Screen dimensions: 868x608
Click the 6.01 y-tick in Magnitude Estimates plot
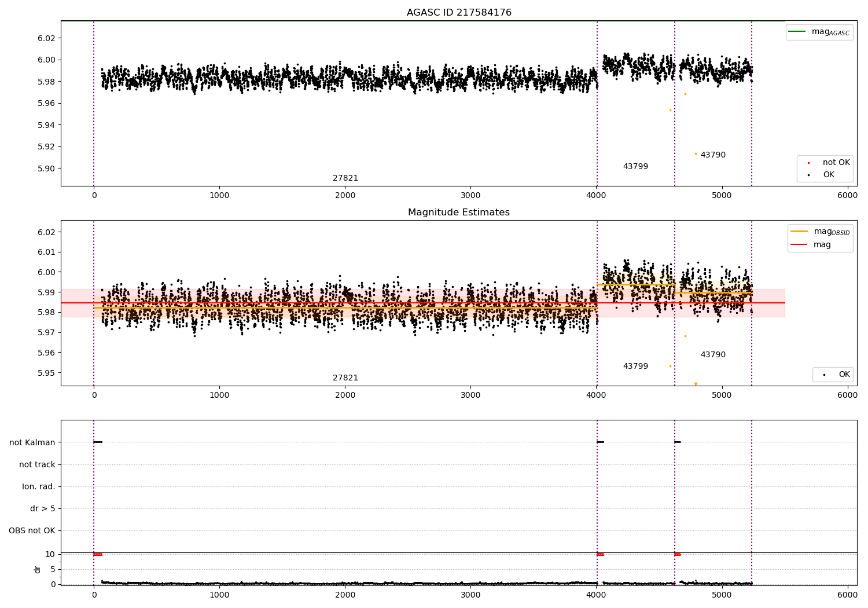tap(46, 252)
